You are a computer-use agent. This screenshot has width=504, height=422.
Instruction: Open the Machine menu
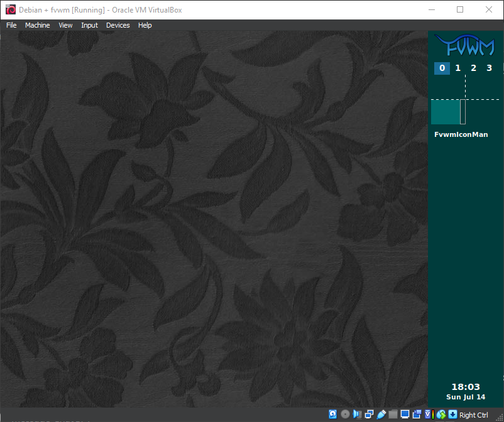(37, 25)
